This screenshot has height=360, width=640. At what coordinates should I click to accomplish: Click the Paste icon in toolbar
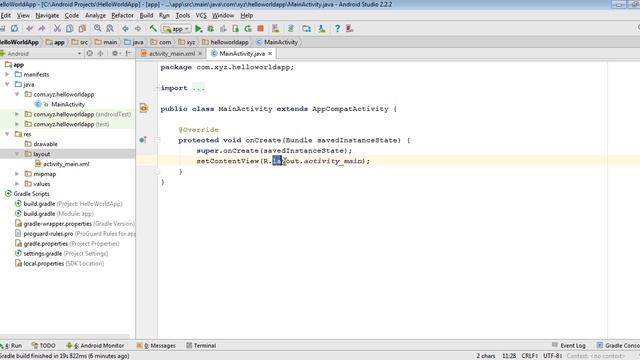pos(82,29)
